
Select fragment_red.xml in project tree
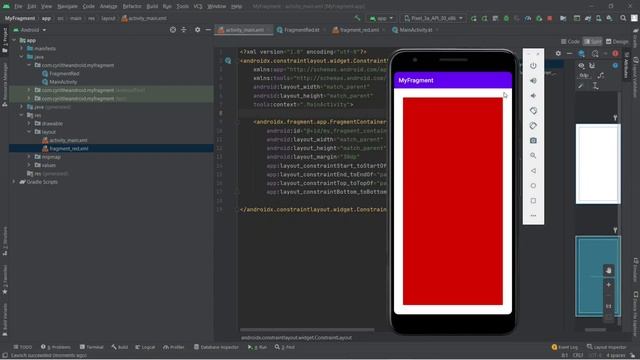pos(69,149)
